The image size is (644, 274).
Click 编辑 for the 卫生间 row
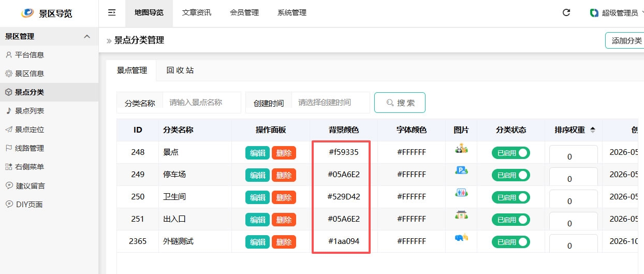click(x=258, y=197)
